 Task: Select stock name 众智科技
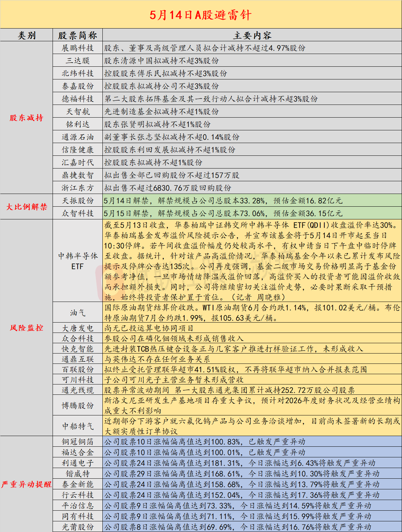(x=78, y=213)
